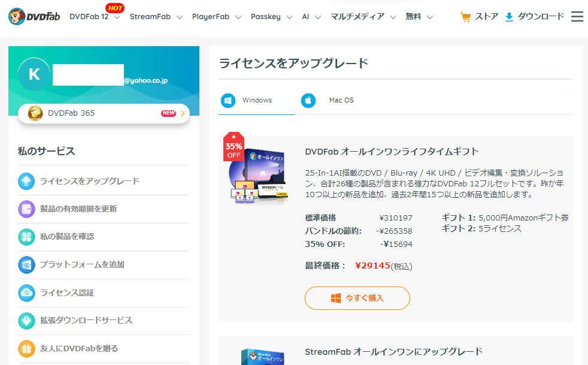Image resolution: width=588 pixels, height=365 pixels.
Task: Click the DVDFab monkey logo
Action: tap(34, 17)
